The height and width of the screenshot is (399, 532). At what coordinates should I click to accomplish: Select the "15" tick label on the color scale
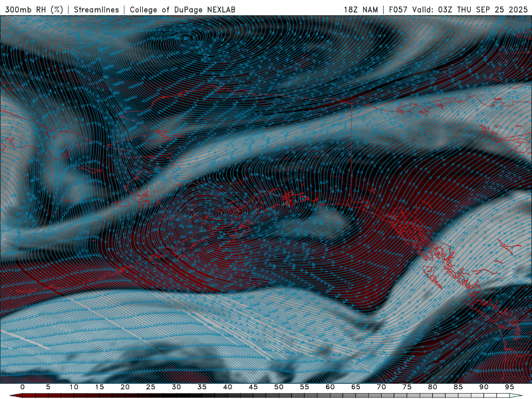(99, 387)
